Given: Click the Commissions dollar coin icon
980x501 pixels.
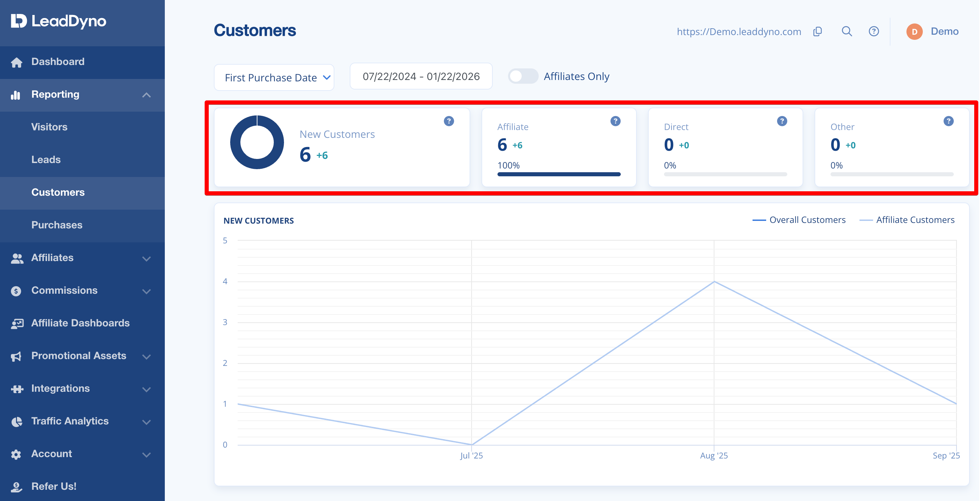Looking at the screenshot, I should tap(16, 291).
